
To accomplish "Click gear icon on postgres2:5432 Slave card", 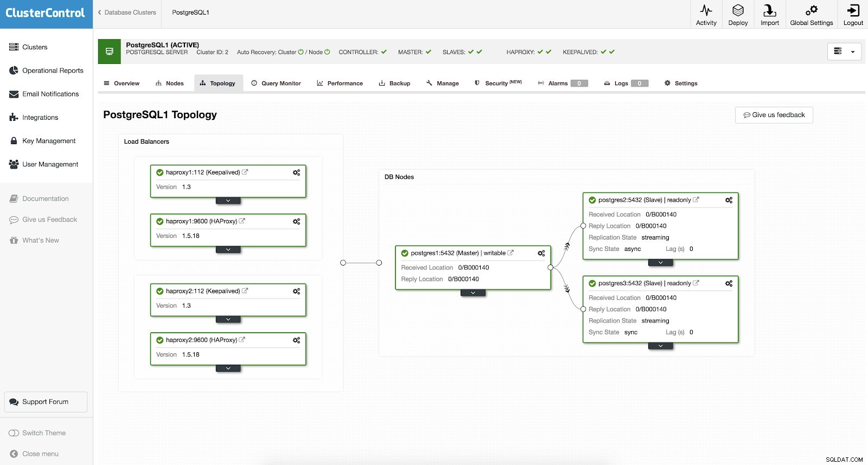I will [729, 200].
